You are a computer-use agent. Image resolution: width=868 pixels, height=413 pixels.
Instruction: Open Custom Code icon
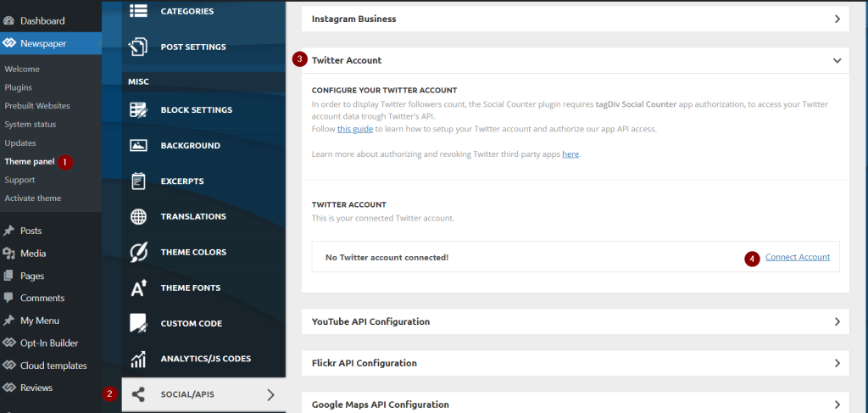[x=138, y=323]
